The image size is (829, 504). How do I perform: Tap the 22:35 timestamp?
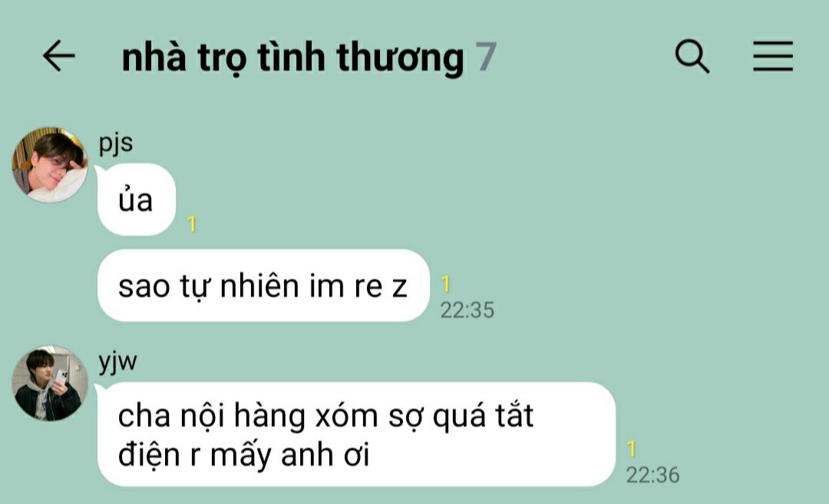467,310
